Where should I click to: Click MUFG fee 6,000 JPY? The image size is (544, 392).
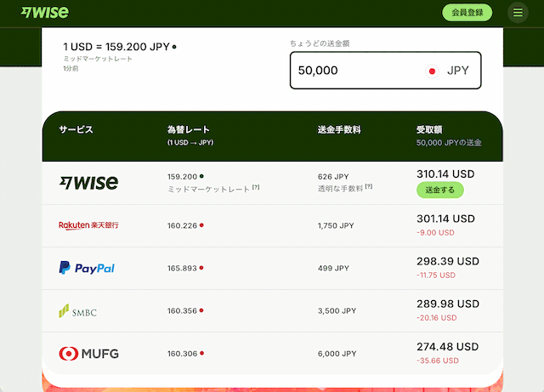point(337,354)
